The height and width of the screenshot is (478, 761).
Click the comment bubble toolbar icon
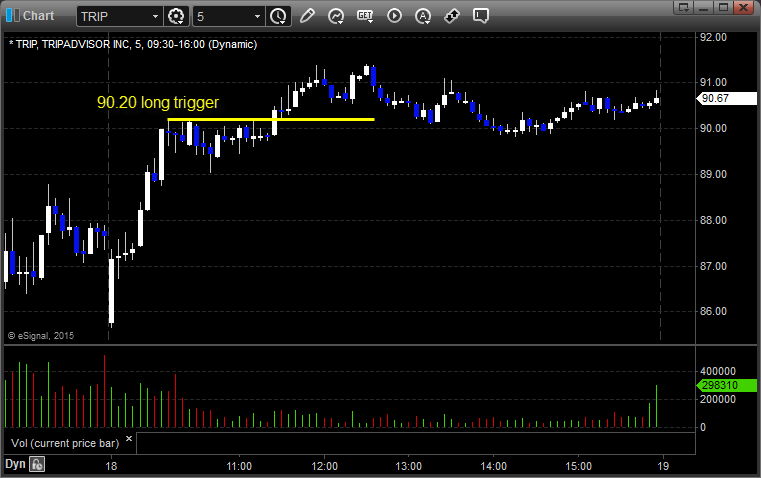click(x=480, y=16)
